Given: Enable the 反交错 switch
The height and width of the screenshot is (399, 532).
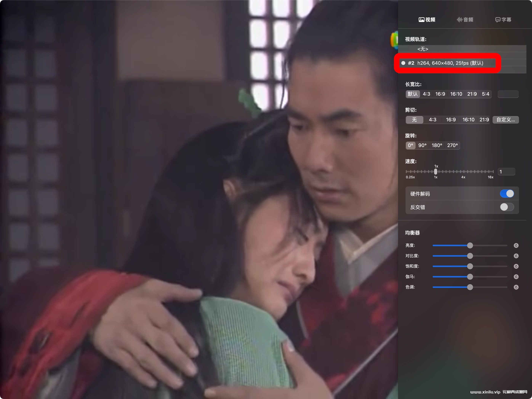Looking at the screenshot, I should click(x=507, y=207).
